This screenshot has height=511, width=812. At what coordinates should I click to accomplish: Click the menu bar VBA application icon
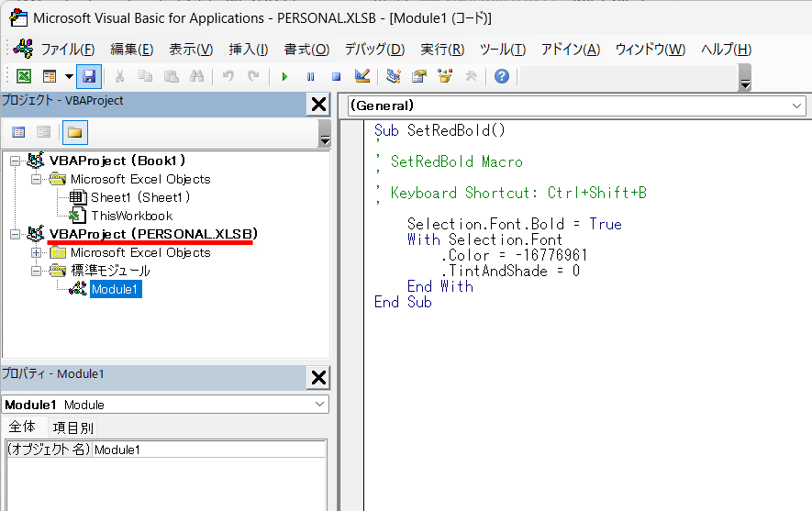23,49
